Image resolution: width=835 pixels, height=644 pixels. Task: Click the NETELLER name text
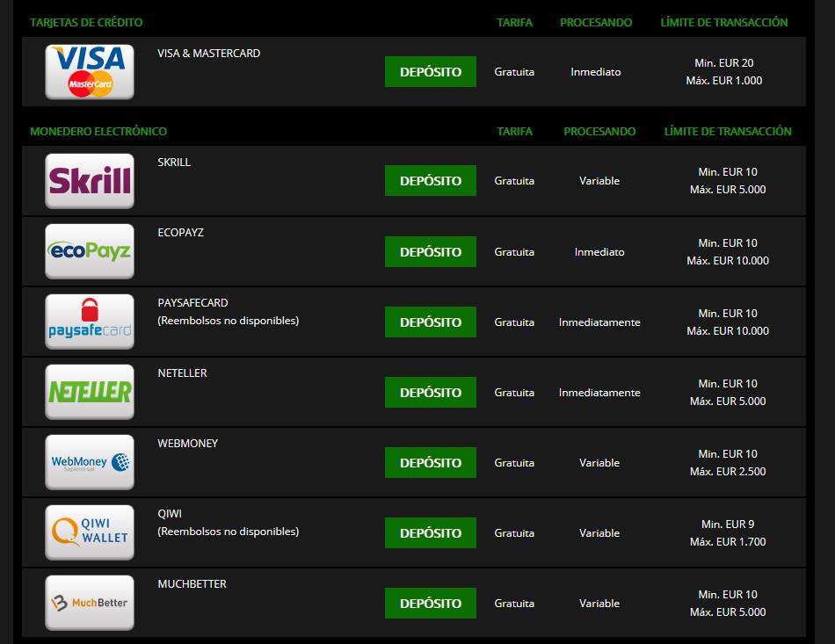coord(182,373)
